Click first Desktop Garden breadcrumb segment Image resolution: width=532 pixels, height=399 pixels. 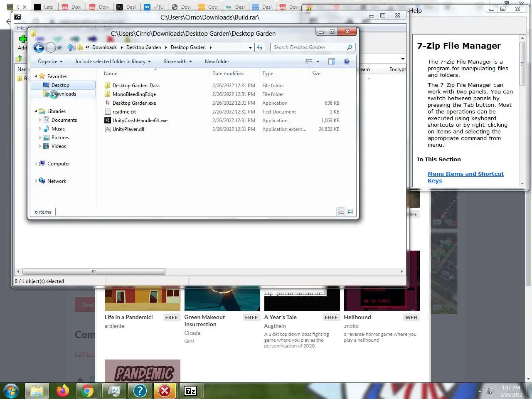(143, 47)
